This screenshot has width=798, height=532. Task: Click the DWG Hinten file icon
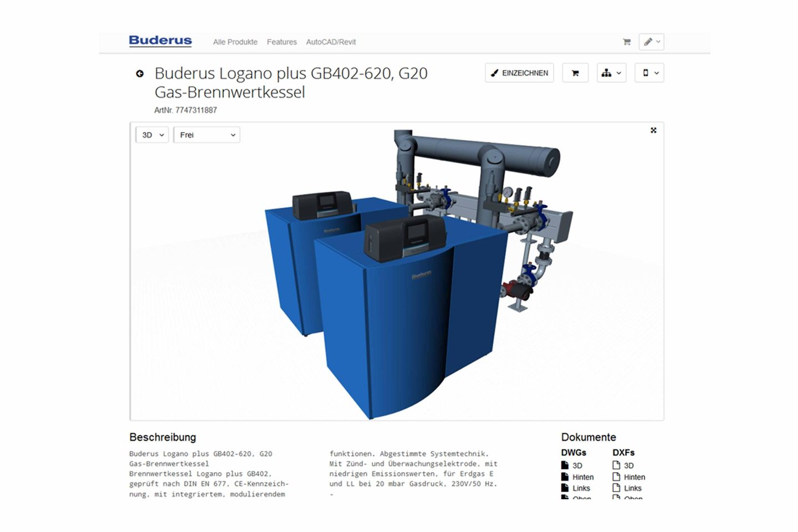pos(565,477)
